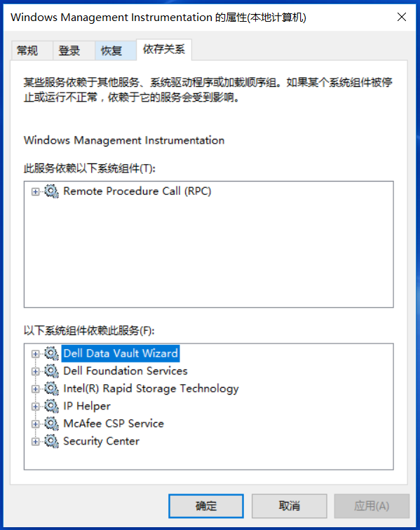420x530 pixels.
Task: Click the 取消 button
Action: pos(289,506)
